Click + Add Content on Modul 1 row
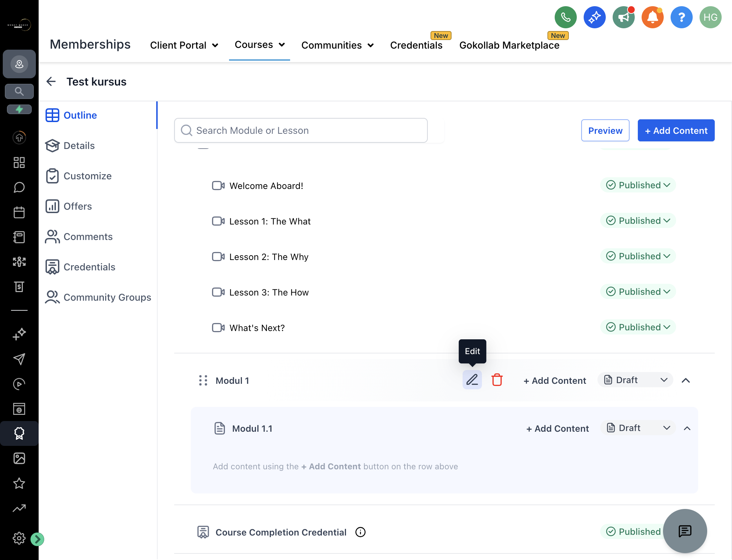The image size is (732, 560). tap(555, 380)
